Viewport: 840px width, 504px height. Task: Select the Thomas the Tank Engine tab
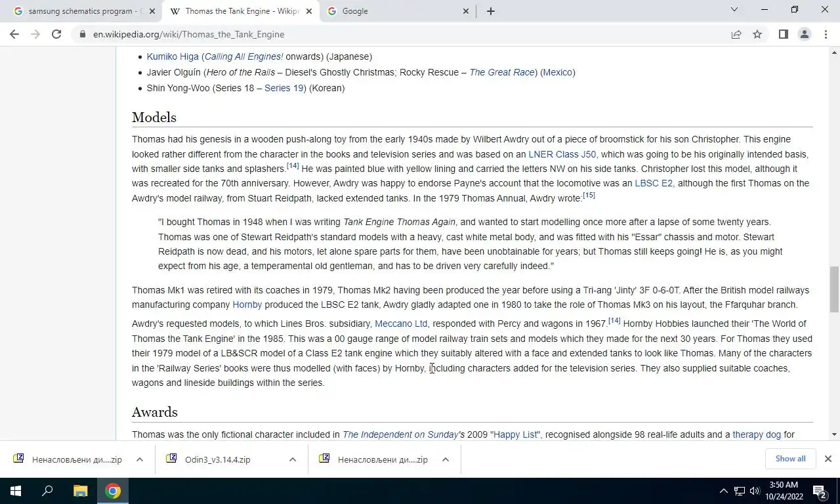pos(241,11)
